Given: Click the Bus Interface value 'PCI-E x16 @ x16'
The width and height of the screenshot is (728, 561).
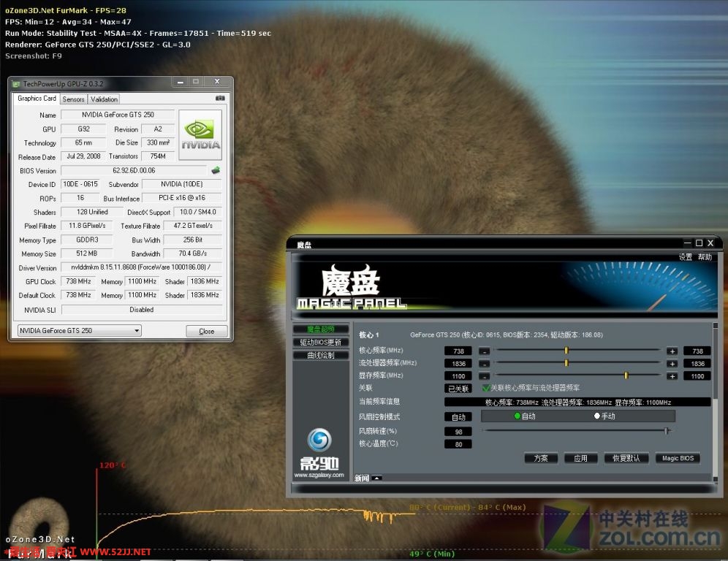Looking at the screenshot, I should (182, 198).
